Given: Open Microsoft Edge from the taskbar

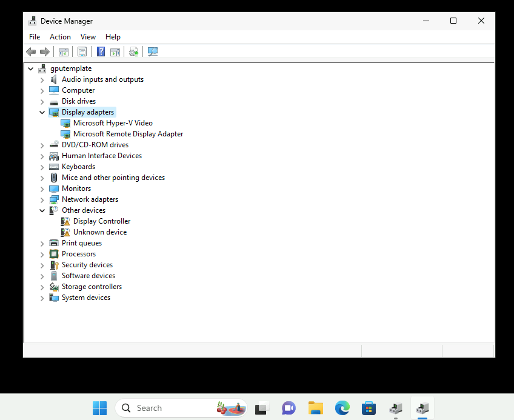Looking at the screenshot, I should (342, 408).
